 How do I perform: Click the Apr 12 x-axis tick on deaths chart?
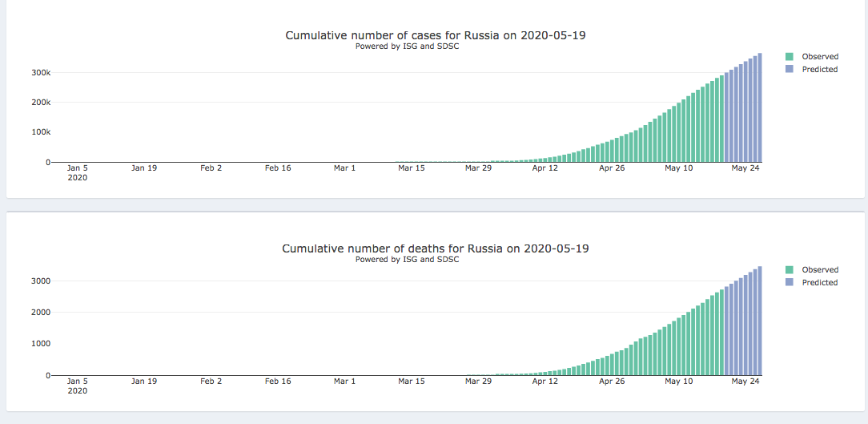[545, 382]
